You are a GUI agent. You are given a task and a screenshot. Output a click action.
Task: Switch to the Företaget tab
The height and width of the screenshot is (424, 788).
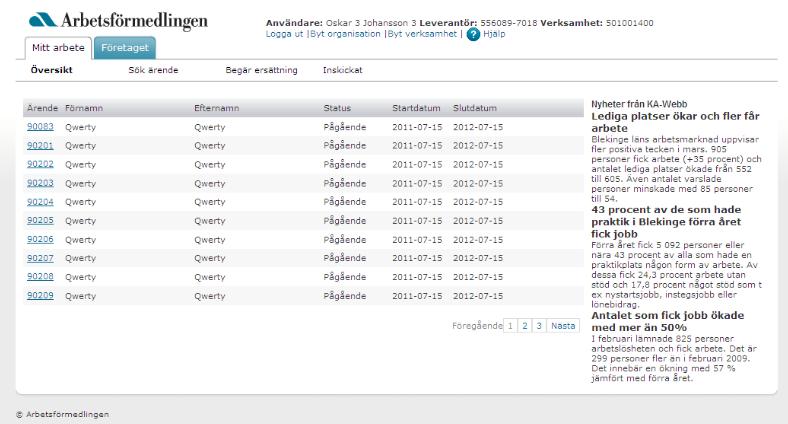(125, 48)
